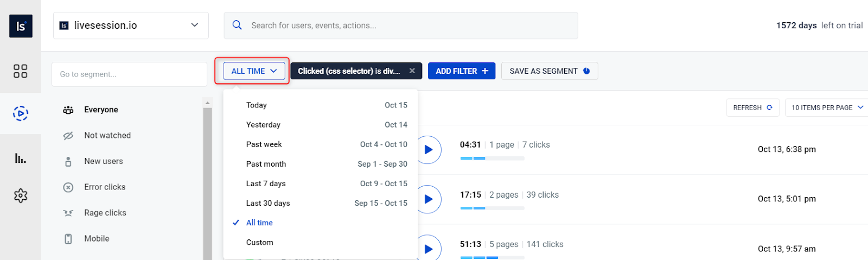Open the Not watched segment
The width and height of the screenshot is (868, 260).
click(x=107, y=135)
